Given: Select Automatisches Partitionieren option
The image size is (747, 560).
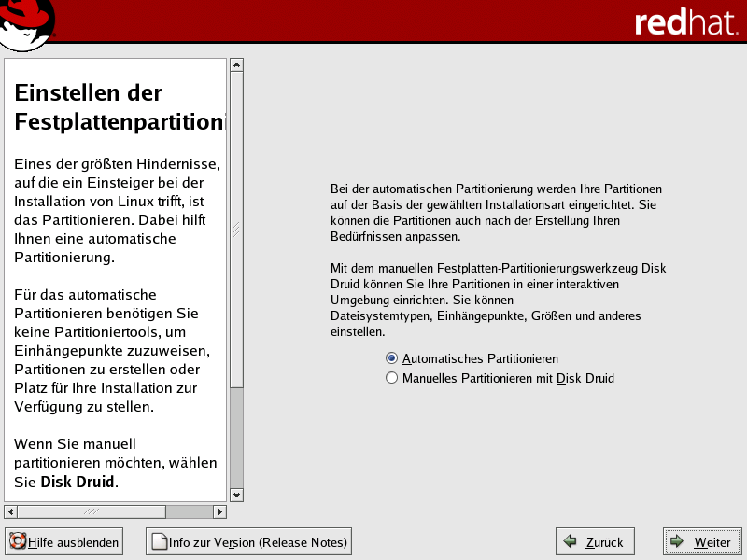Looking at the screenshot, I should click(392, 358).
